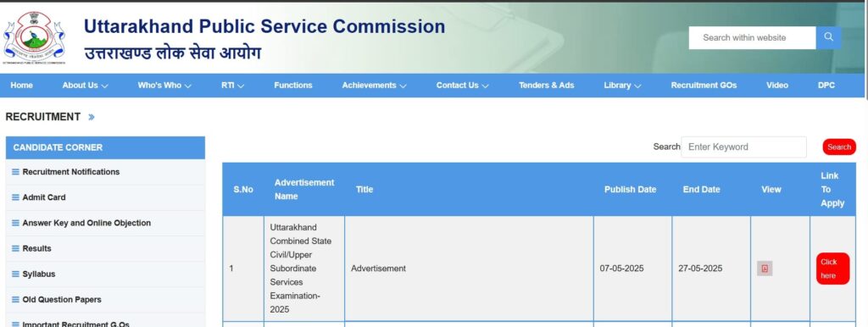The image size is (868, 327).
Task: Click the Advertisement Name column header
Action: point(304,189)
